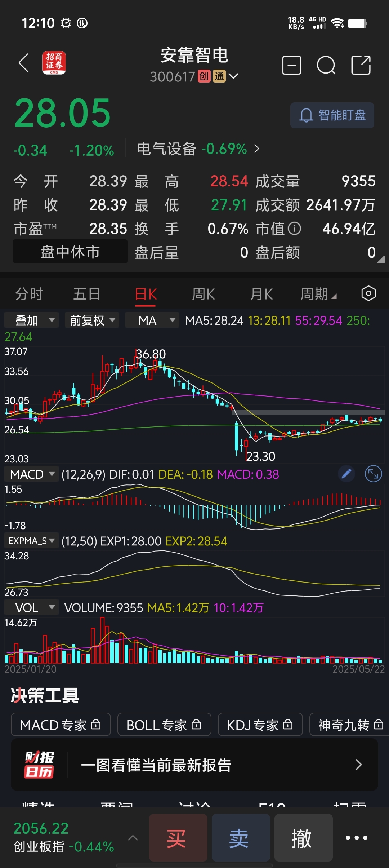Open chart settings hexagon icon
The height and width of the screenshot is (868, 389).
pos(368,293)
